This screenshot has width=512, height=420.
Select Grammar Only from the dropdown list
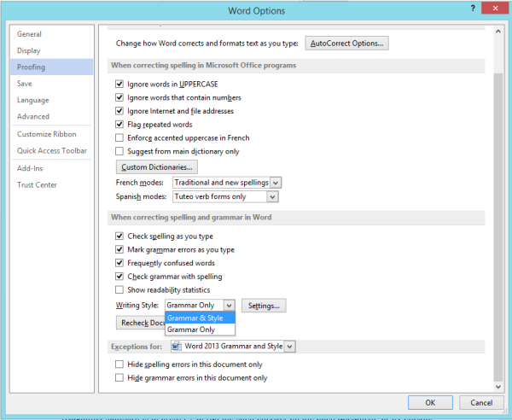click(x=200, y=330)
